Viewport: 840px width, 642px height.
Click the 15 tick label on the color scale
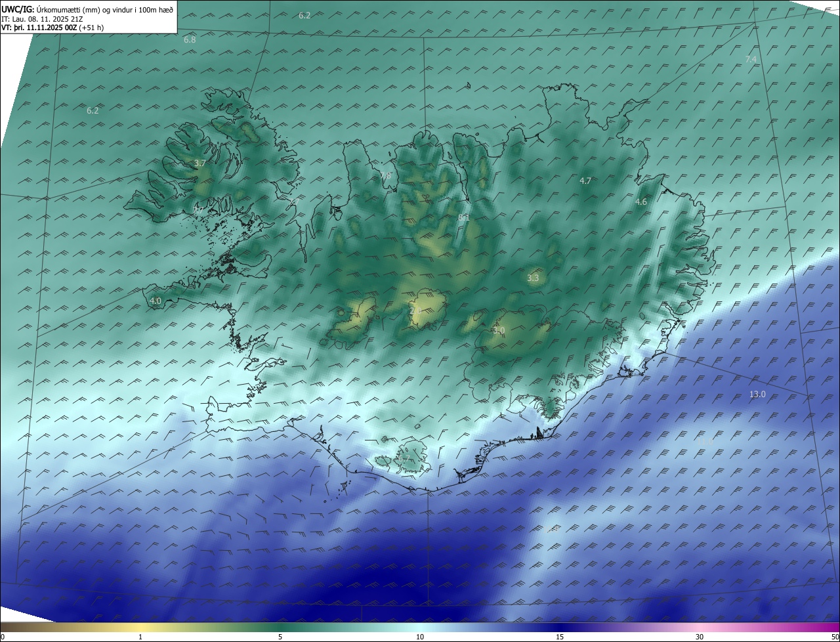[560, 637]
